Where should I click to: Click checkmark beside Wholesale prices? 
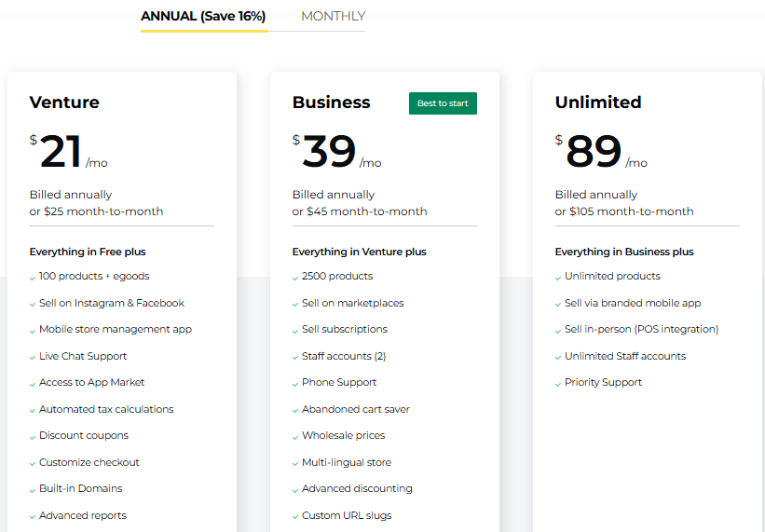(x=295, y=437)
